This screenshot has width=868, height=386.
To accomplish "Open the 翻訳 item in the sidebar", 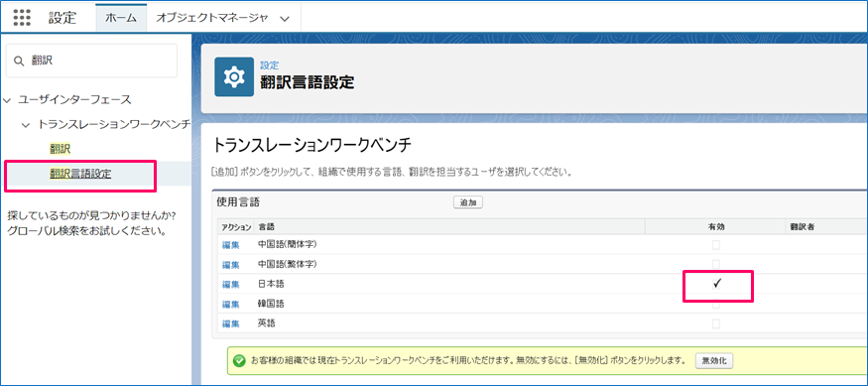I will (60, 149).
